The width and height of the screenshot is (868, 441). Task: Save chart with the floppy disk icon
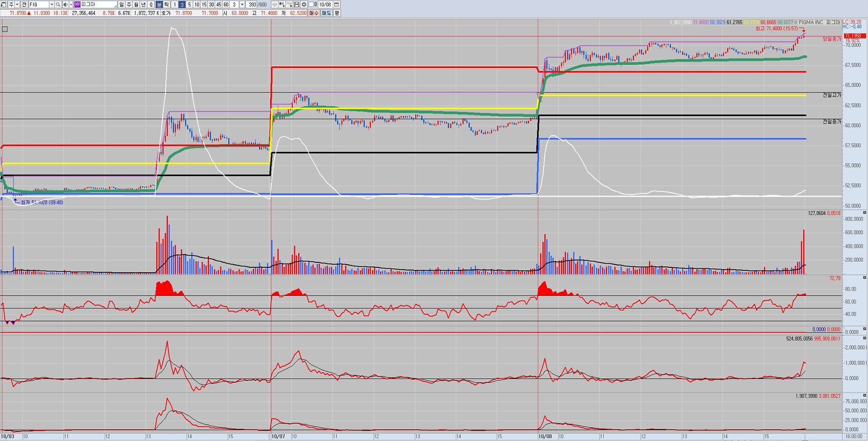pos(296,5)
